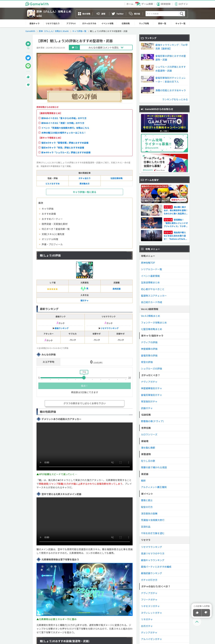Open マップ攻略 nav tab

click(144, 24)
